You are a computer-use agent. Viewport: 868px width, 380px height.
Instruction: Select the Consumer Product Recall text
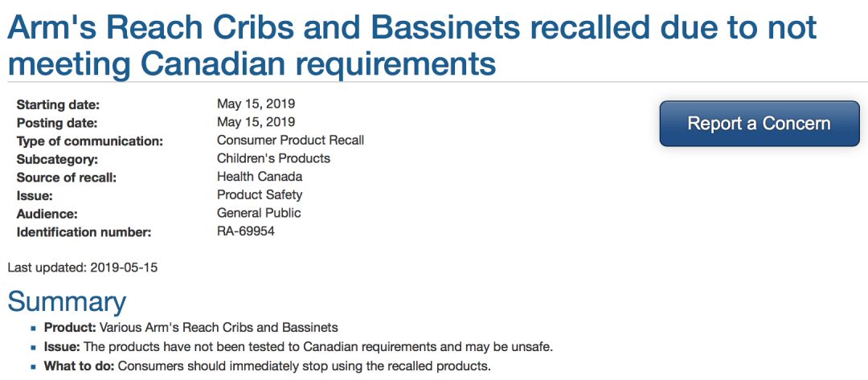click(x=291, y=140)
